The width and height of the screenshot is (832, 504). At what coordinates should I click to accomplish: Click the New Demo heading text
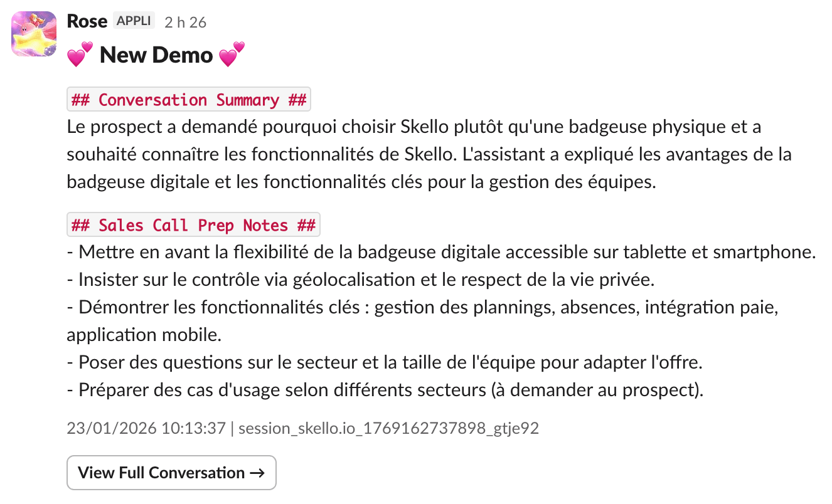156,55
